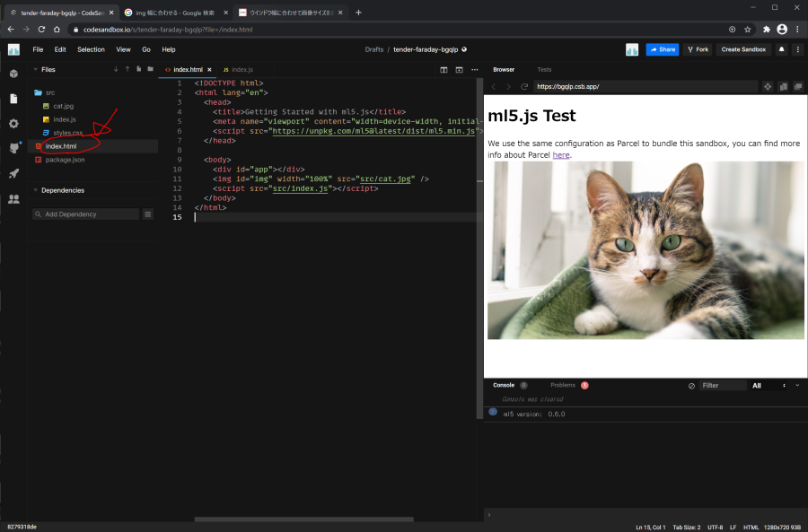Open the Live collaboration people panel
Viewport: 808px width, 532px height.
13,198
